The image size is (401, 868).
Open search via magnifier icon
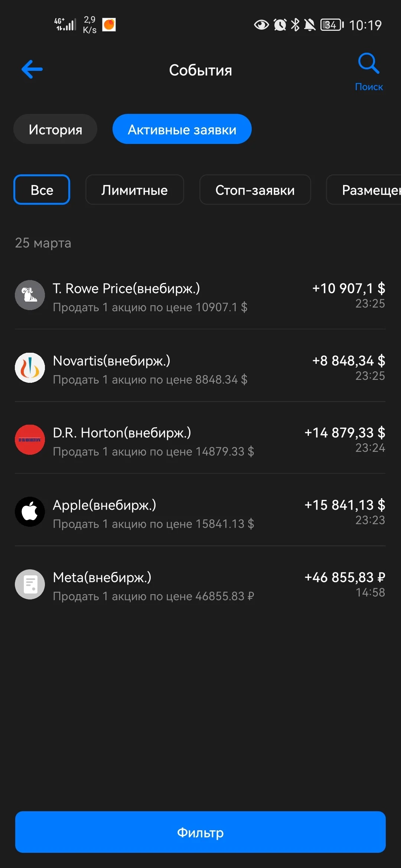point(368,63)
